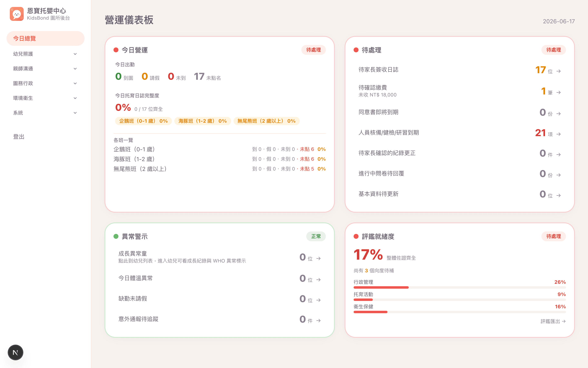Click arrow in the 今日體溫異常 row
The height and width of the screenshot is (368, 588).
coord(318,280)
